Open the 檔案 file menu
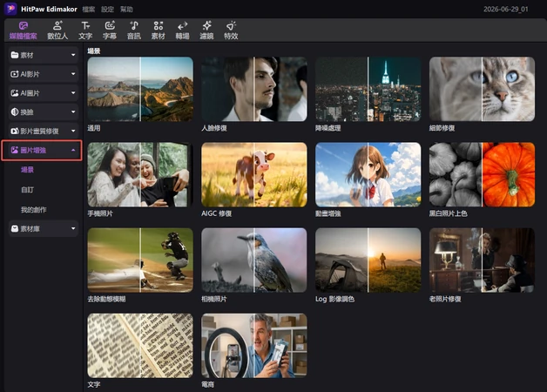 [88, 10]
